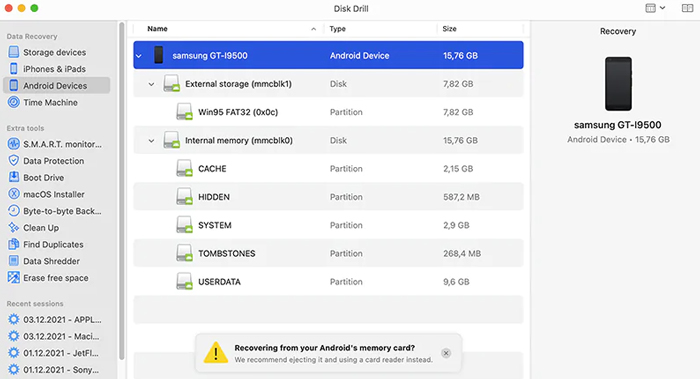Open Erase free space tool

(x=57, y=278)
